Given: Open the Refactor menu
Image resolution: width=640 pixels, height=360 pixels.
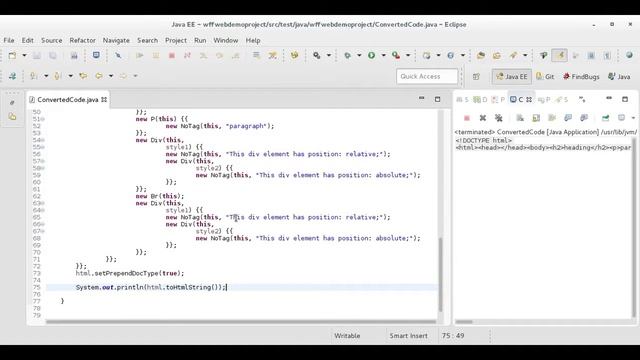Looking at the screenshot, I should point(82,40).
